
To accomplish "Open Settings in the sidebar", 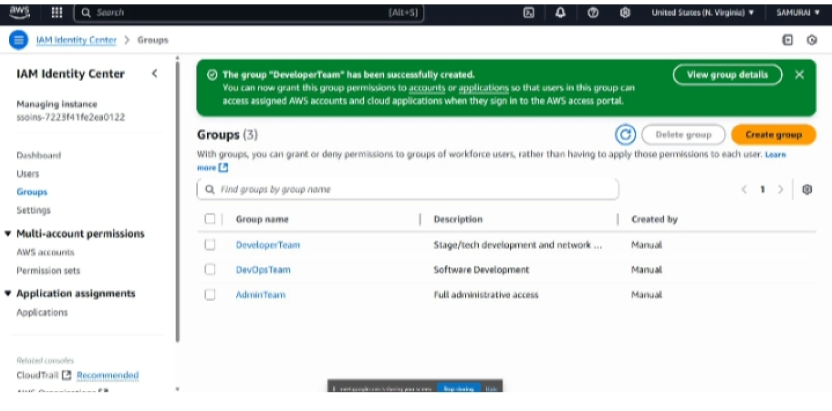I will tap(33, 211).
